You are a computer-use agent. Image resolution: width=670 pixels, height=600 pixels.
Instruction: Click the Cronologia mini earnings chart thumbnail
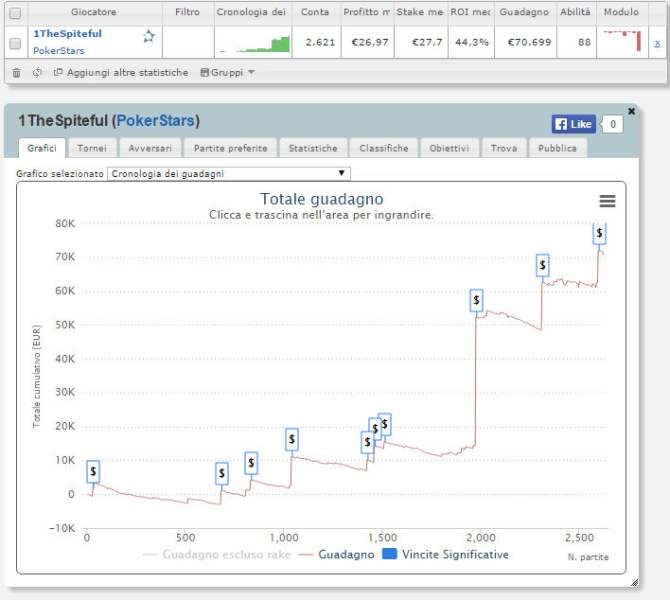(253, 43)
